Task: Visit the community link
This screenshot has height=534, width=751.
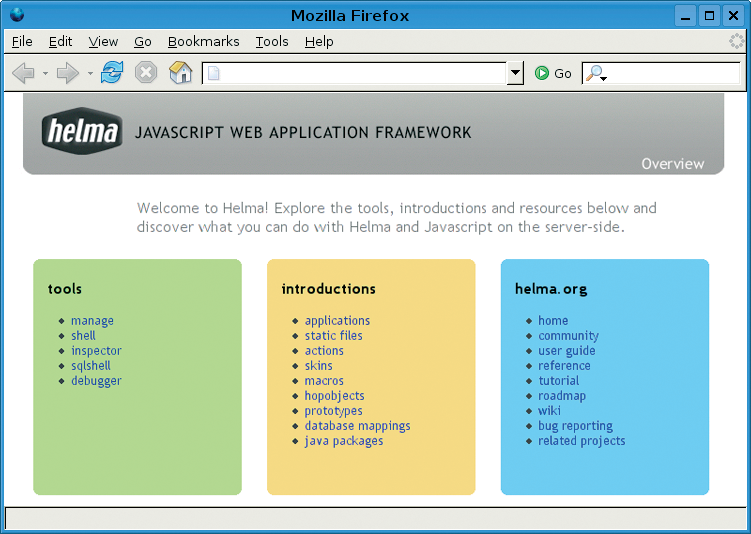Action: 569,335
